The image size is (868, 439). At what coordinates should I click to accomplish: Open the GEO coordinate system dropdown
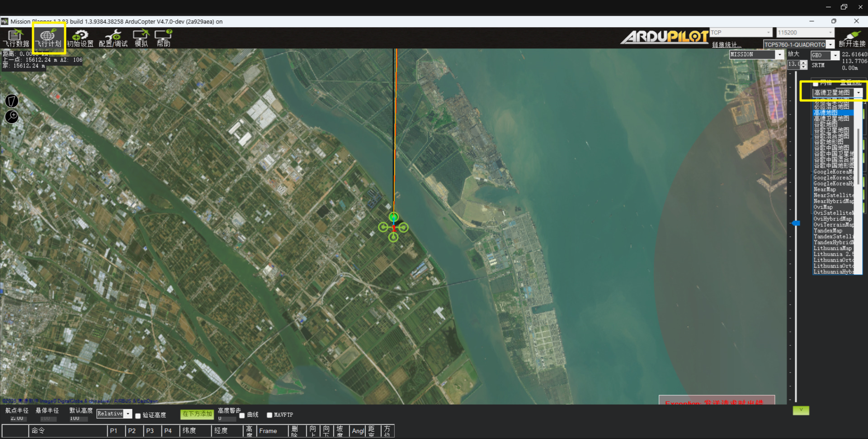[x=835, y=55]
